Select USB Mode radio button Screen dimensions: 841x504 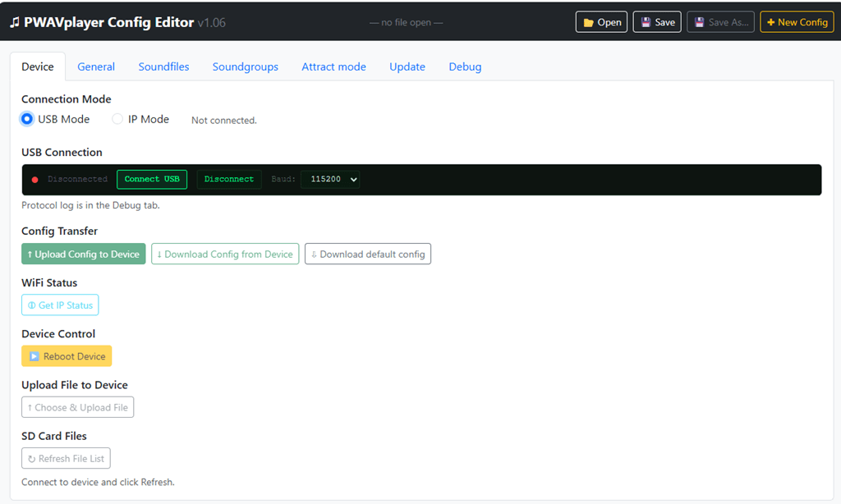[28, 119]
